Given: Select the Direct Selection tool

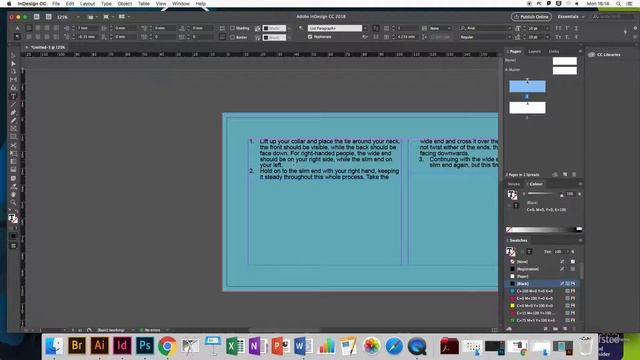Looking at the screenshot, I should coord(13,64).
